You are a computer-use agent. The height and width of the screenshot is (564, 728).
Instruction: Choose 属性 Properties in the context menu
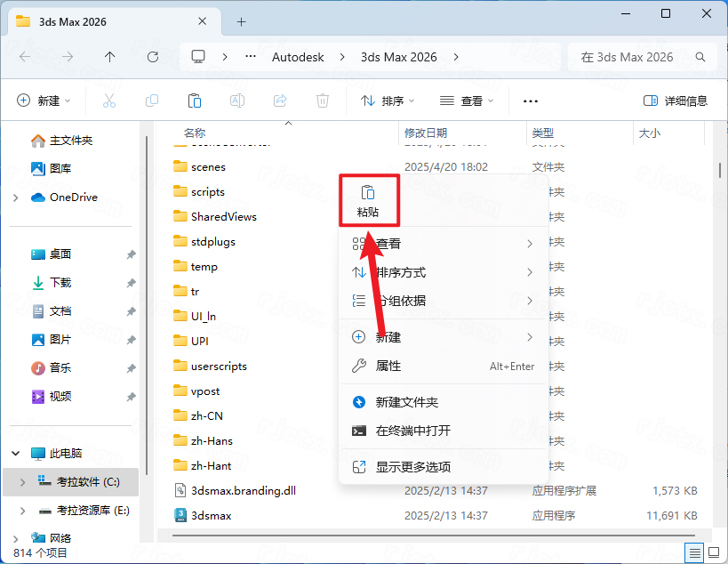(443, 367)
